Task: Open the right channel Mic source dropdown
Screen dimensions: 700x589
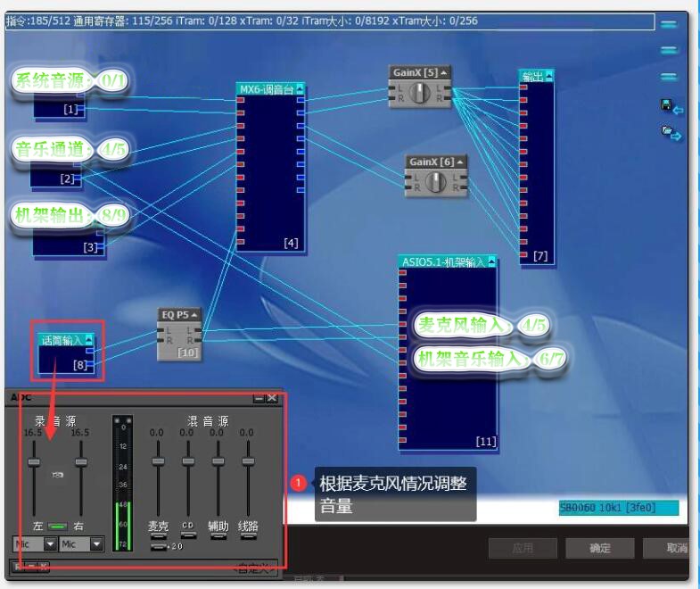Action: click(x=96, y=543)
